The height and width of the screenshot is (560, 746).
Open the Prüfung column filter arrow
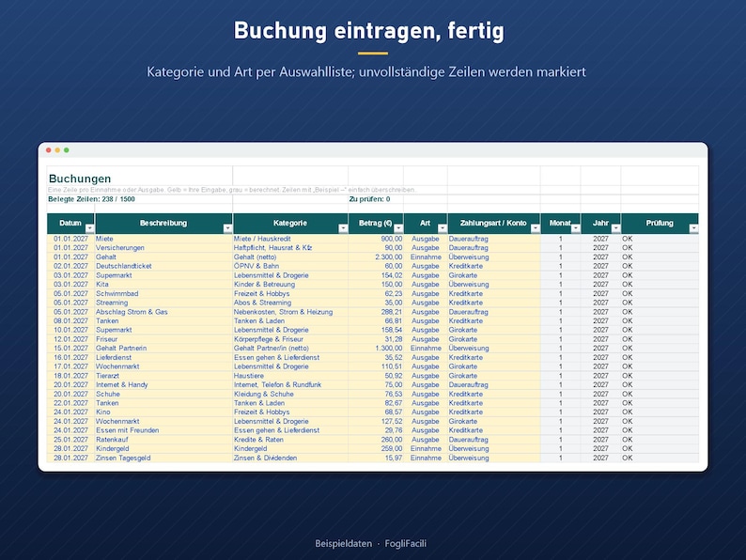click(x=693, y=229)
